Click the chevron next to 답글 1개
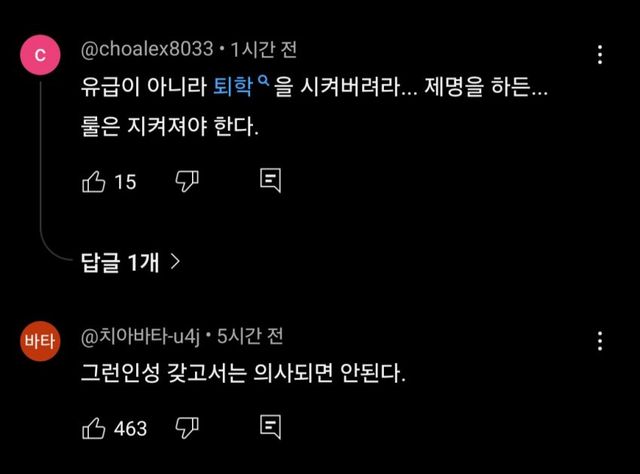 pyautogui.click(x=176, y=262)
